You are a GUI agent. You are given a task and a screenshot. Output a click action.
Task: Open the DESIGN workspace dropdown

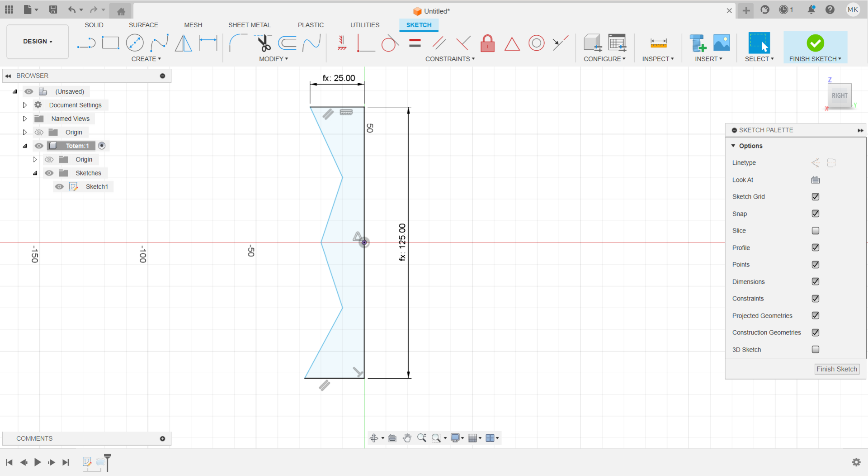(38, 42)
